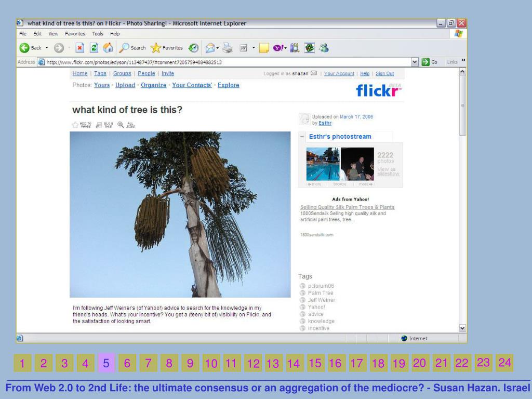Click the green flower ICQ toolbar icon
Screen dimensions: 532x399
[x=310, y=48]
